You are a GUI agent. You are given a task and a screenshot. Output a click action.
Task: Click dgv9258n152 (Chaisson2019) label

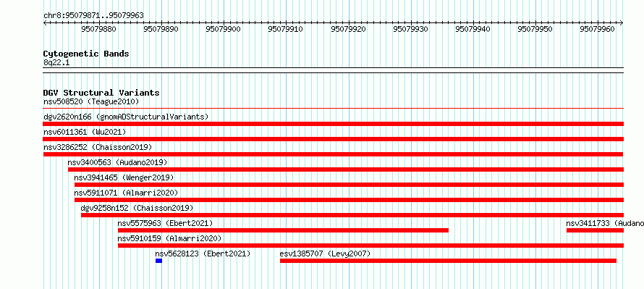137,208
